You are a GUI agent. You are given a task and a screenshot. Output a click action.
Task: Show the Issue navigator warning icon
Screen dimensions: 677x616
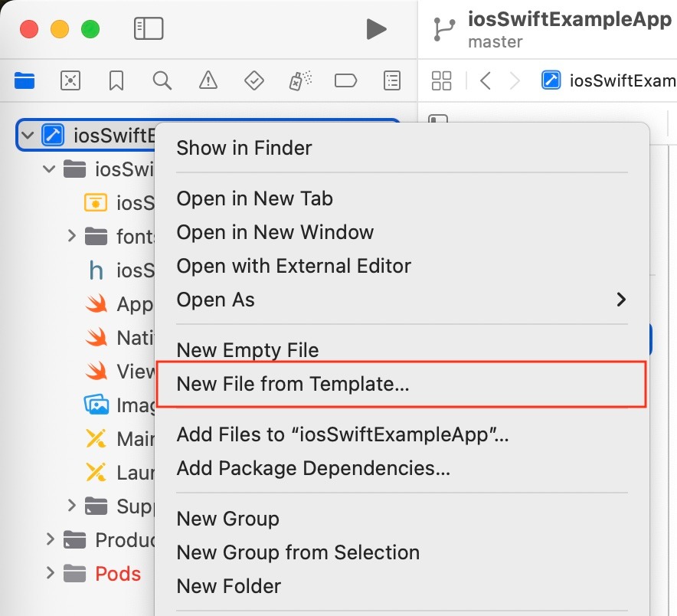pos(208,80)
